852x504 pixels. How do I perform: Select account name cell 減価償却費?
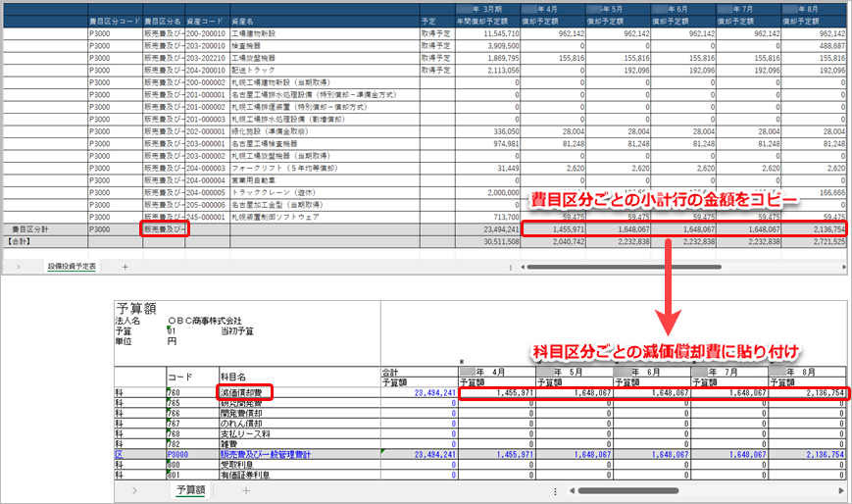point(300,392)
